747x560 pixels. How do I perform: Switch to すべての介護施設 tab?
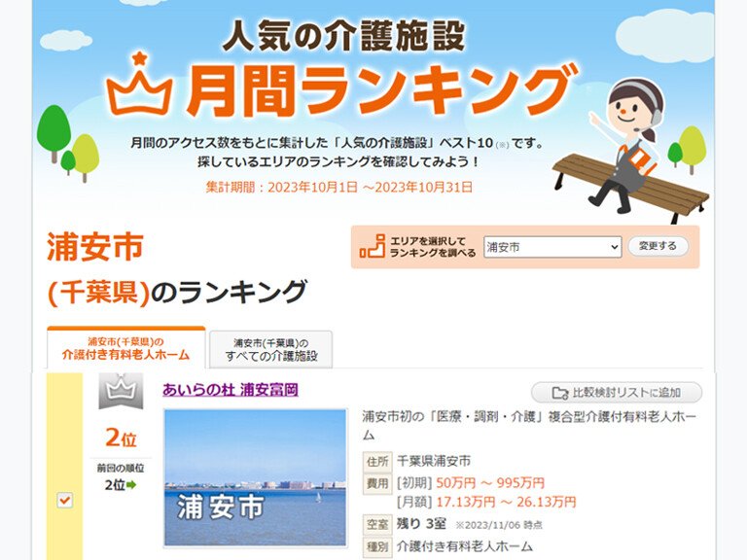[271, 350]
